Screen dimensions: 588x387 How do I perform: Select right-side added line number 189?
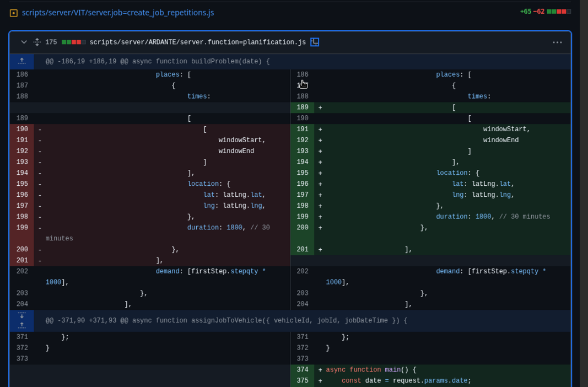pyautogui.click(x=302, y=108)
